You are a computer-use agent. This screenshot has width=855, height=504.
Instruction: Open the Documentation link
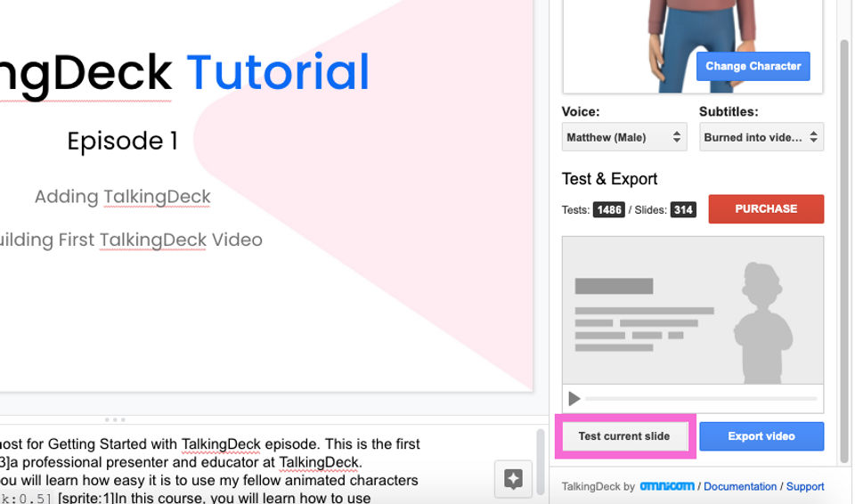click(x=740, y=486)
